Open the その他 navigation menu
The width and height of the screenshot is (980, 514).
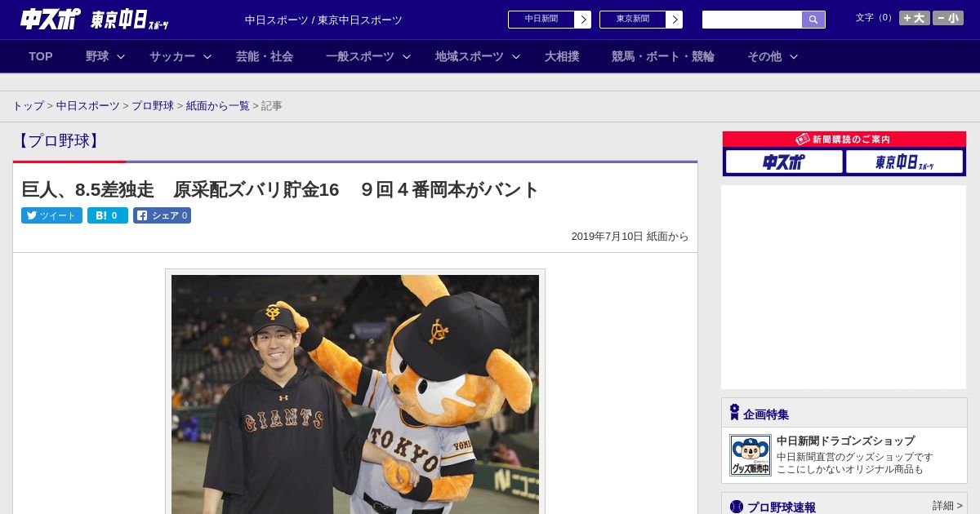pyautogui.click(x=764, y=56)
